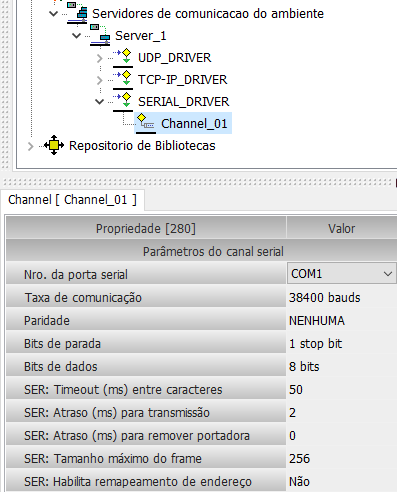The image size is (397, 492).
Task: Click the Server_1 node icon
Action: coord(100,34)
